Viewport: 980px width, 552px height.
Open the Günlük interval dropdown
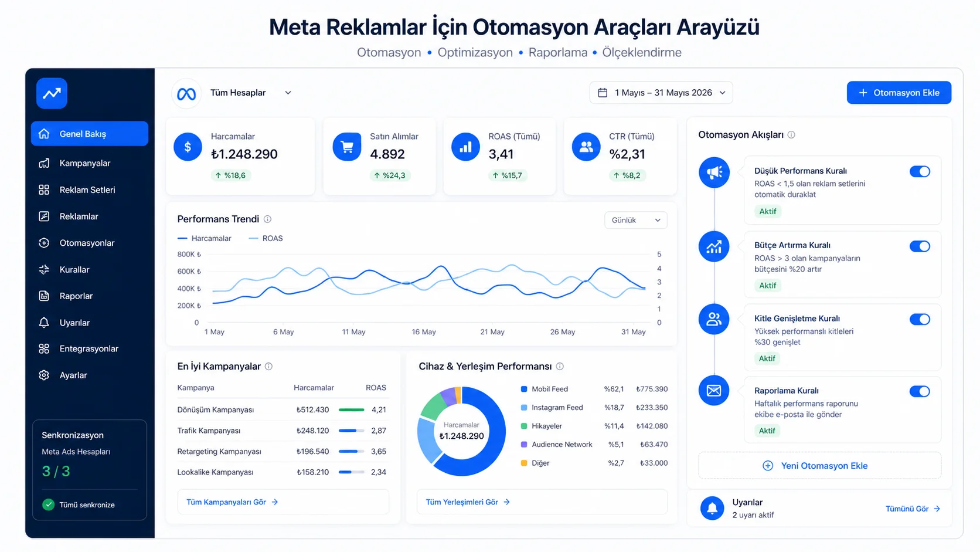pyautogui.click(x=636, y=220)
